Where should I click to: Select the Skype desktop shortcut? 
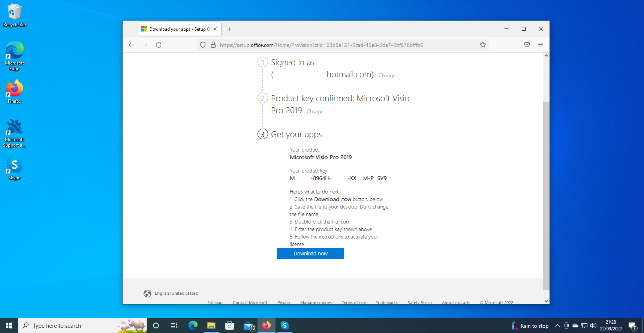point(15,168)
